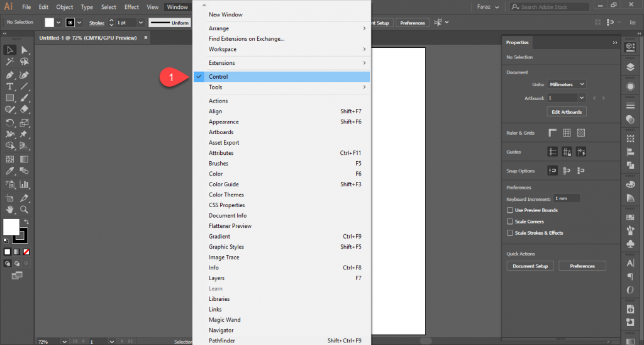Select the Line Segment tool
Viewport: 644px width, 345px height.
coord(25,87)
